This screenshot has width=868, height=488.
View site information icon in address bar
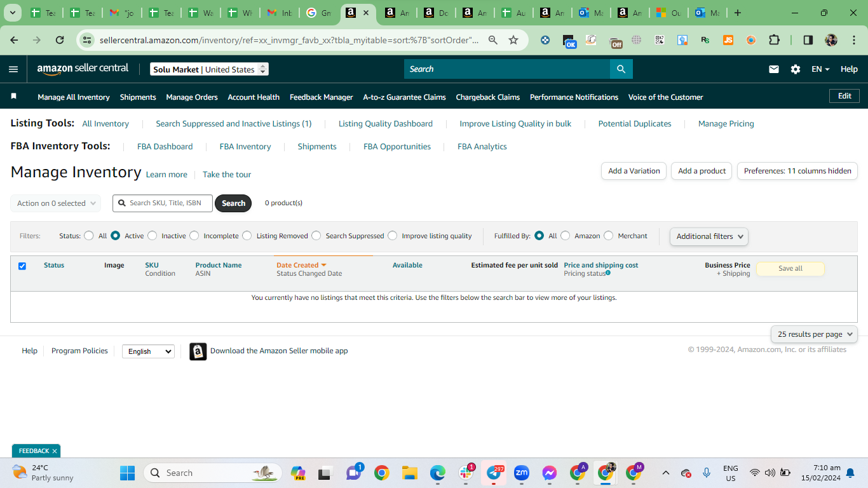pos(87,40)
